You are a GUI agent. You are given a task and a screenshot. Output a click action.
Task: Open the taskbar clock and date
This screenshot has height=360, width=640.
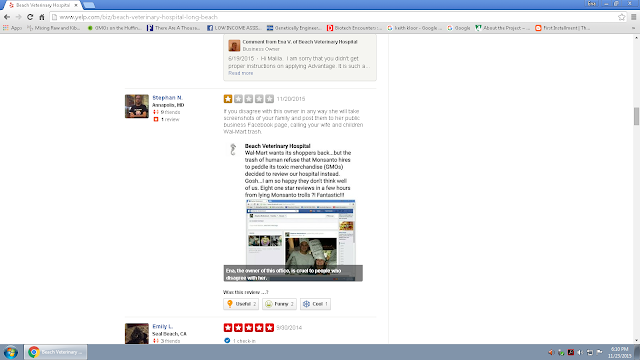(620, 352)
